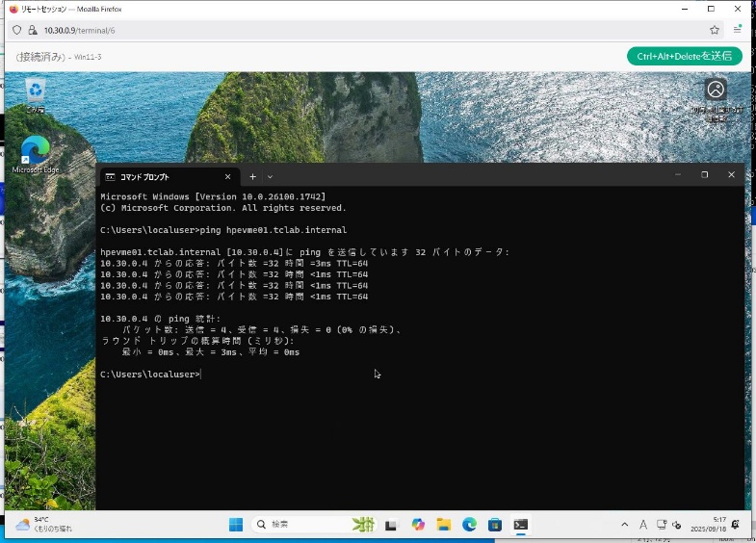Open the Copilot taskbar icon
Screen dimensions: 756x543
(417, 525)
